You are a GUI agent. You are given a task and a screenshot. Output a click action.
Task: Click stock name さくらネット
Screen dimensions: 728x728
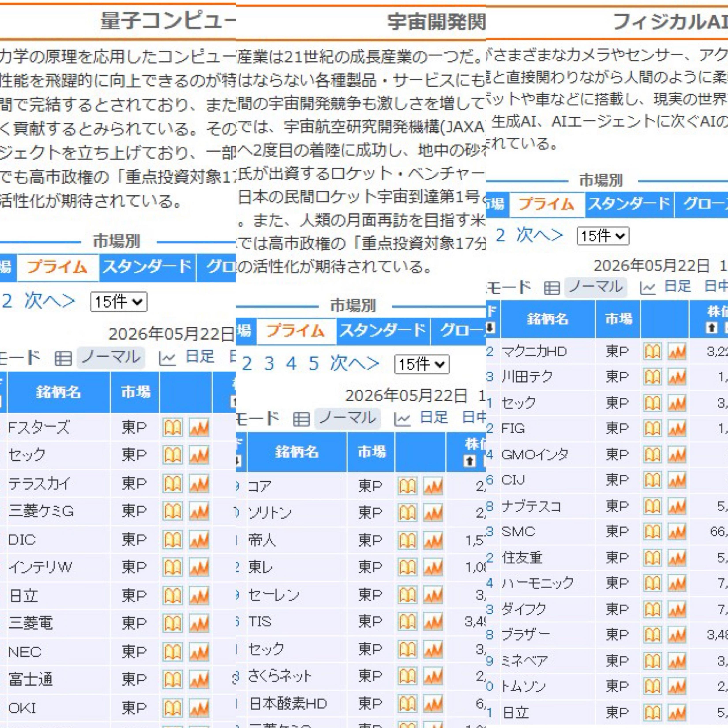[x=280, y=676]
